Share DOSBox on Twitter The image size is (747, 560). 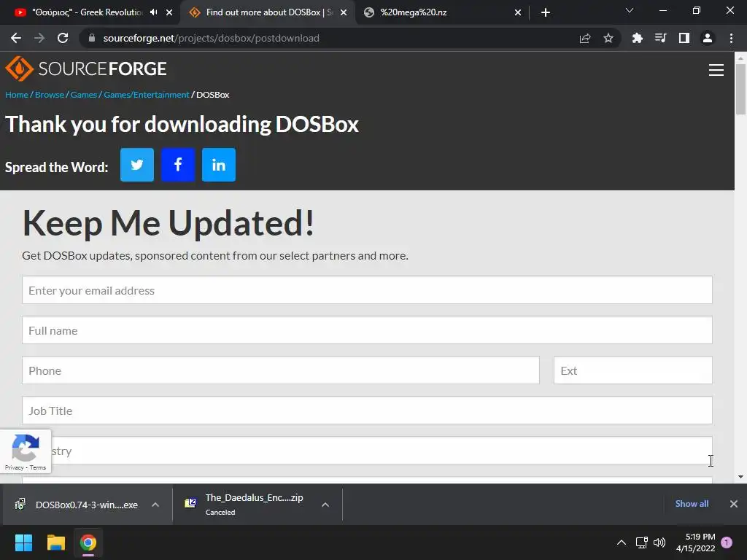click(x=136, y=165)
